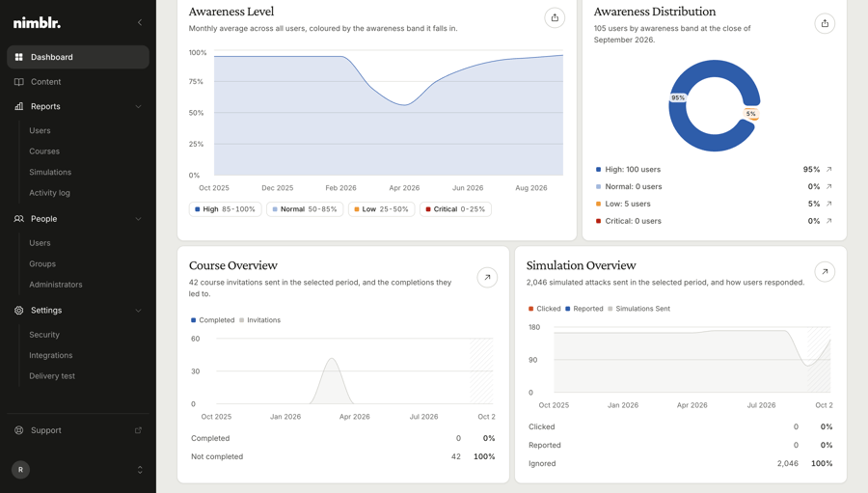This screenshot has height=493, width=868.
Task: Open the People menu item
Action: [78, 219]
